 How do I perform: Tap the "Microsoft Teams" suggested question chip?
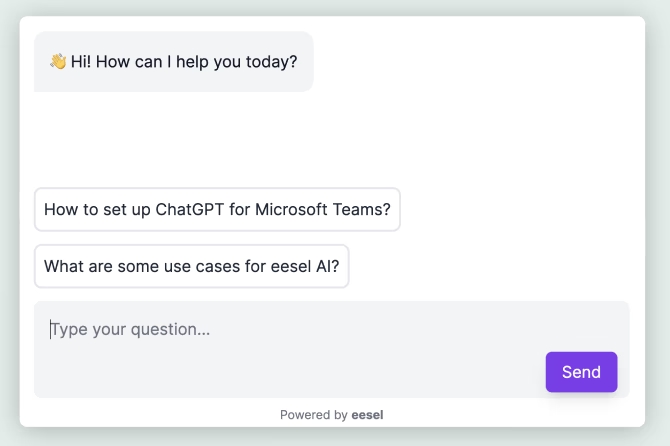[x=217, y=210]
